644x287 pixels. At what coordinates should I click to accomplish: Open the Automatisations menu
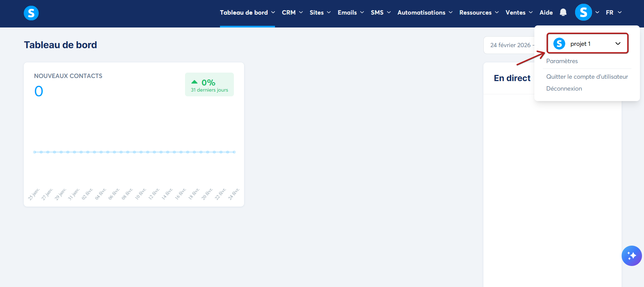(425, 13)
